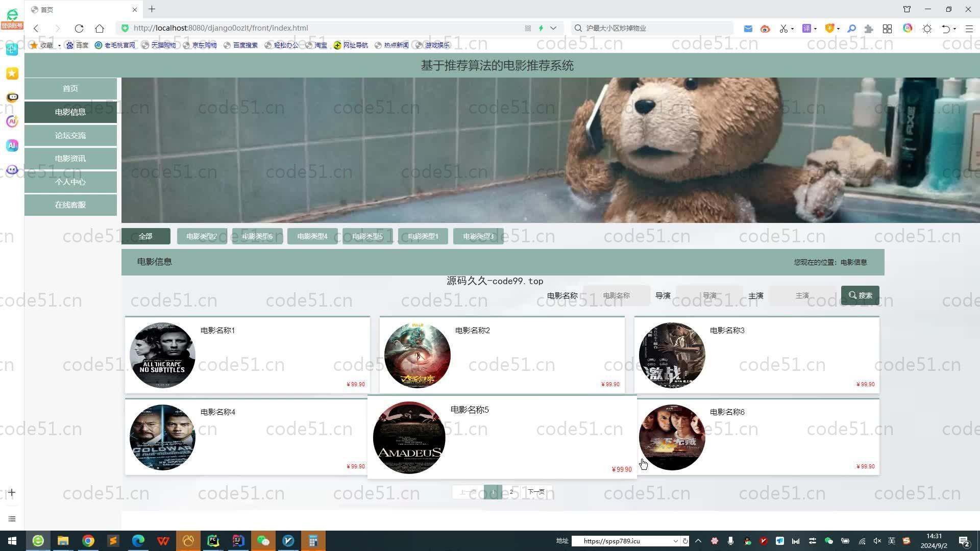Open Google Chrome from taskbar

tap(88, 541)
